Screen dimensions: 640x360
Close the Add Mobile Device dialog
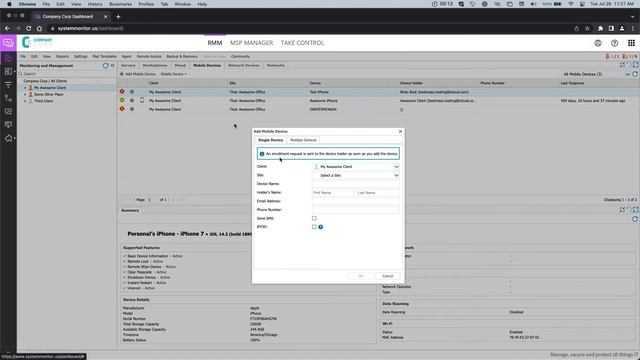(x=400, y=131)
